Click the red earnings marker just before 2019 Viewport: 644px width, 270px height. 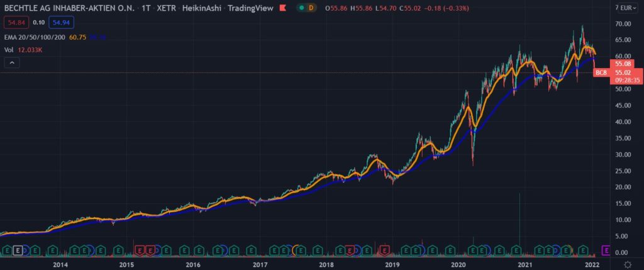point(385,249)
